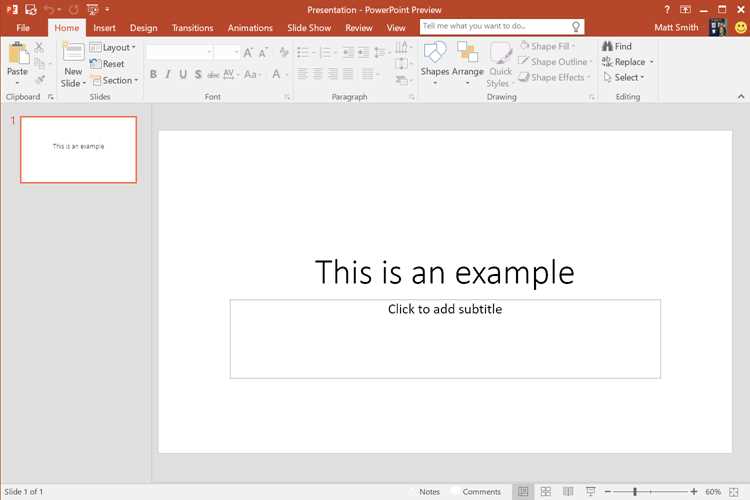
Task: Open Shape Fill dropdown
Action: point(547,46)
